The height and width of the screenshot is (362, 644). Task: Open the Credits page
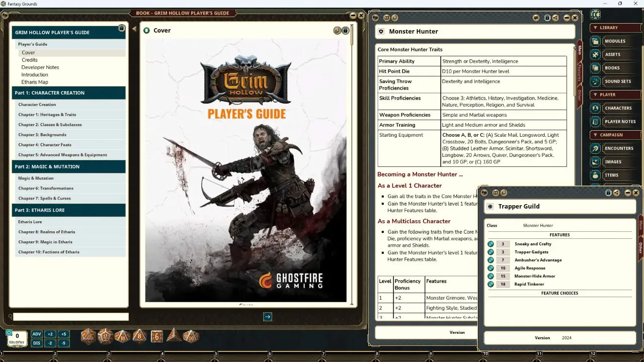30,60
